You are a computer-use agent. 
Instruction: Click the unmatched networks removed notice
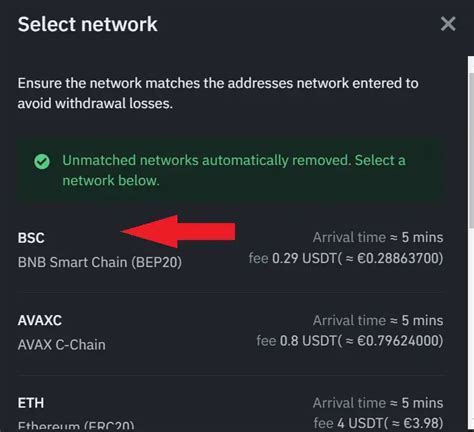click(230, 170)
